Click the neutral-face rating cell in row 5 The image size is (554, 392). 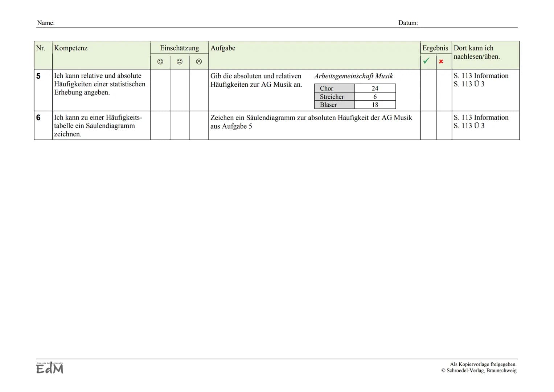click(180, 90)
